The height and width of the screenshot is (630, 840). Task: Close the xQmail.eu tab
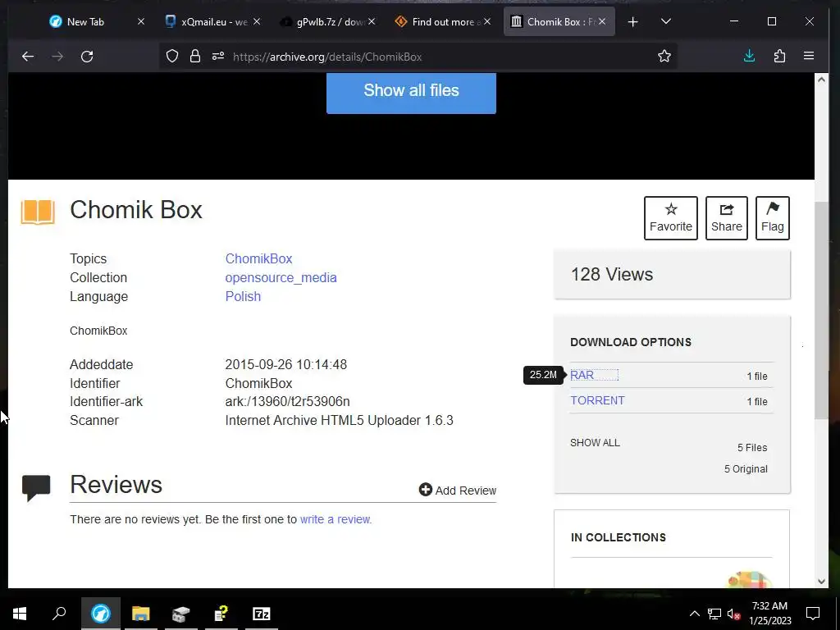click(257, 22)
